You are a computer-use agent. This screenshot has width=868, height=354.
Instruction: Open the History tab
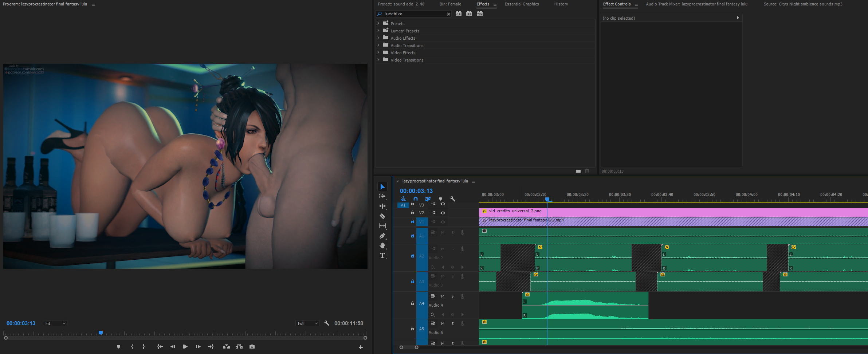point(561,4)
